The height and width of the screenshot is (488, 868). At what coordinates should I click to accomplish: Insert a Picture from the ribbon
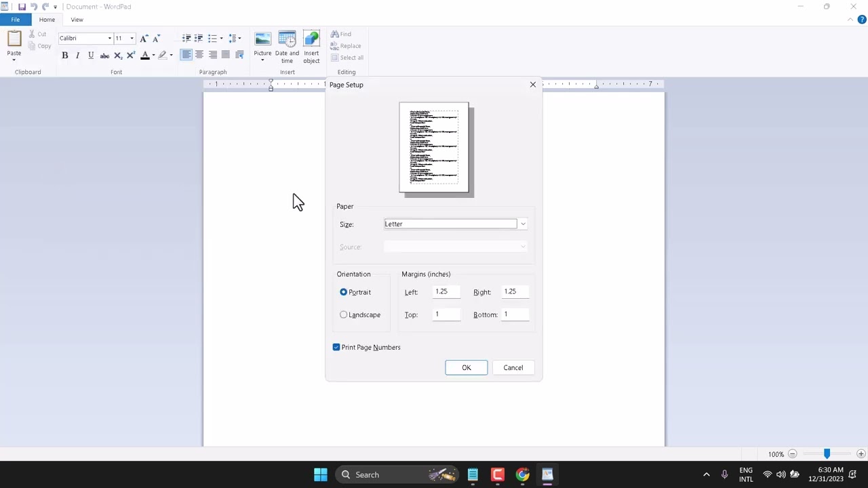pyautogui.click(x=262, y=39)
